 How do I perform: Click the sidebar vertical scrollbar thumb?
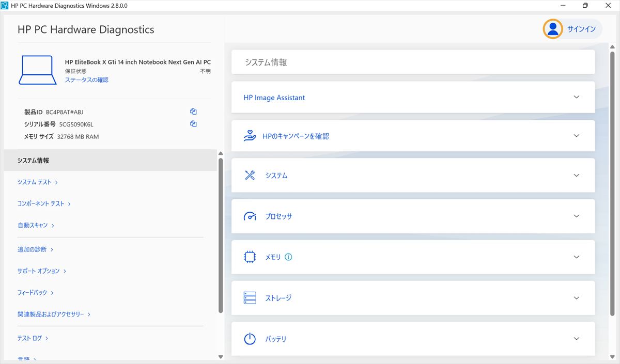[x=221, y=235]
